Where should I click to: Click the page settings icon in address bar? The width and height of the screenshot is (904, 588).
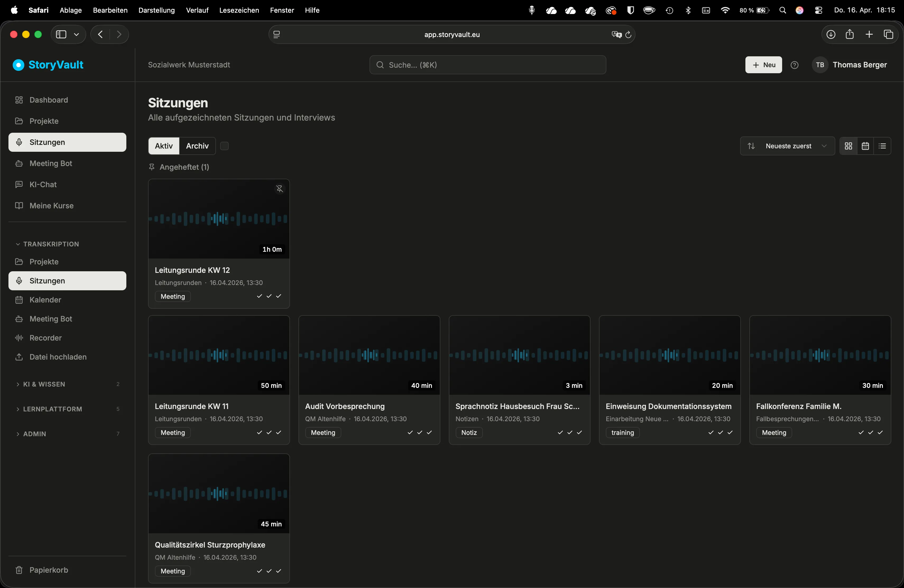point(276,35)
